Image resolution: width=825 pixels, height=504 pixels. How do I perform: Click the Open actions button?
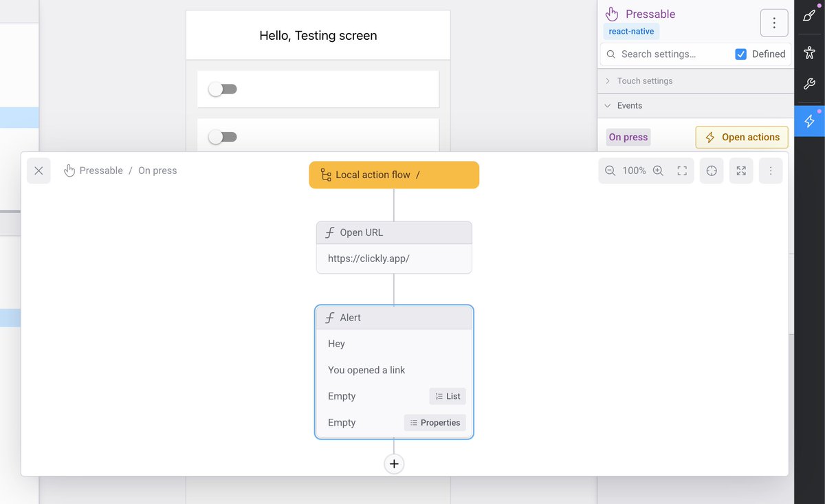coord(741,137)
